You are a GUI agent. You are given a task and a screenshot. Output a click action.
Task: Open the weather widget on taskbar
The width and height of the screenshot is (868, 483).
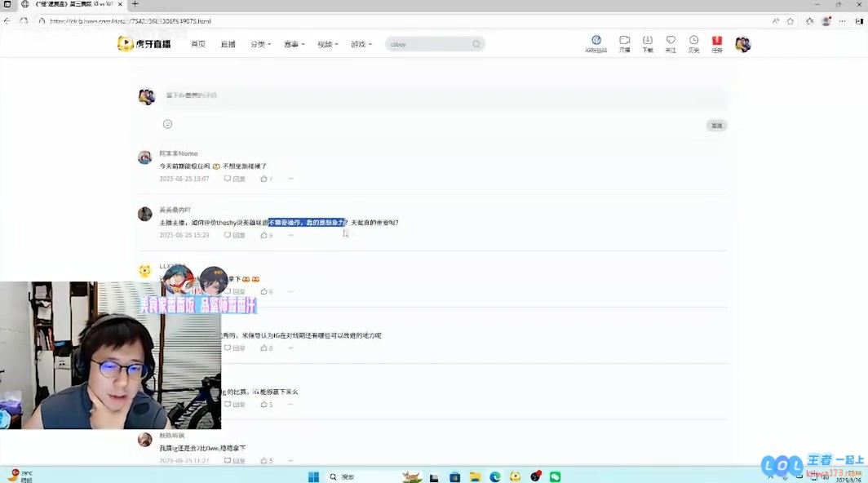click(21, 476)
